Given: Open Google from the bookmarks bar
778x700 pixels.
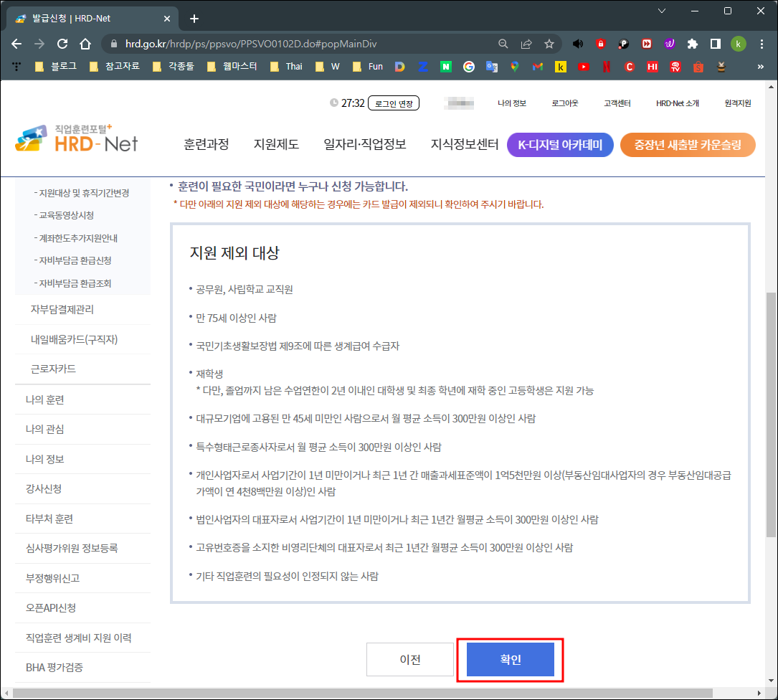Looking at the screenshot, I should [x=469, y=66].
